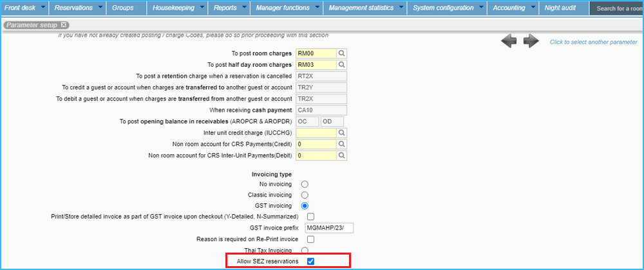Click the search icon beside room charges code
Image resolution: width=644 pixels, height=270 pixels.
point(343,53)
